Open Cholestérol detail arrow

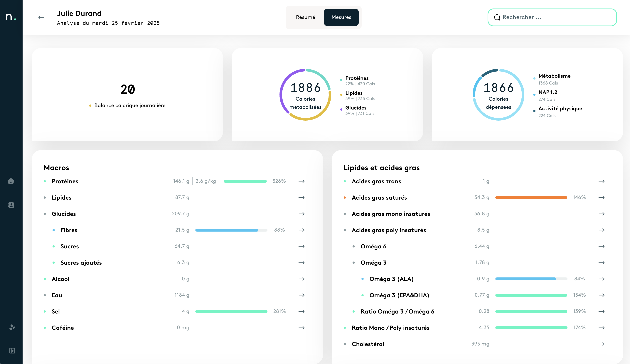click(x=601, y=344)
